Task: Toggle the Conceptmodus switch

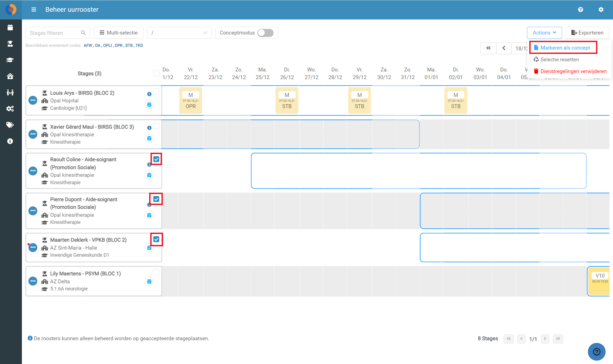Action: tap(265, 33)
